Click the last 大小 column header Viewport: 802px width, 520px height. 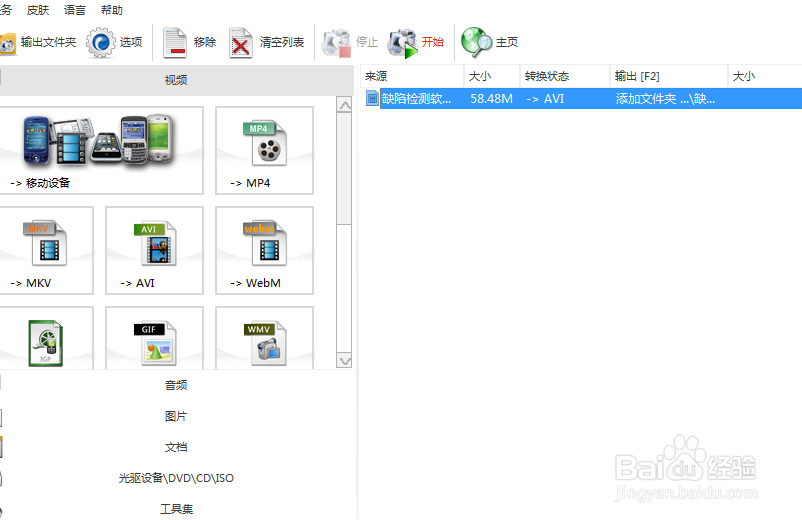765,76
